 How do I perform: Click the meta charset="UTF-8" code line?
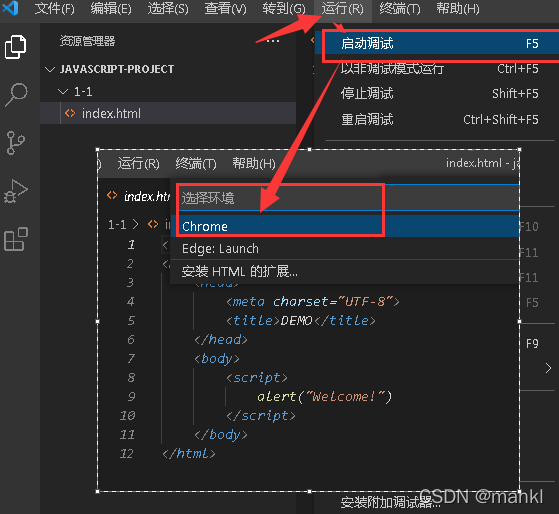click(x=313, y=302)
